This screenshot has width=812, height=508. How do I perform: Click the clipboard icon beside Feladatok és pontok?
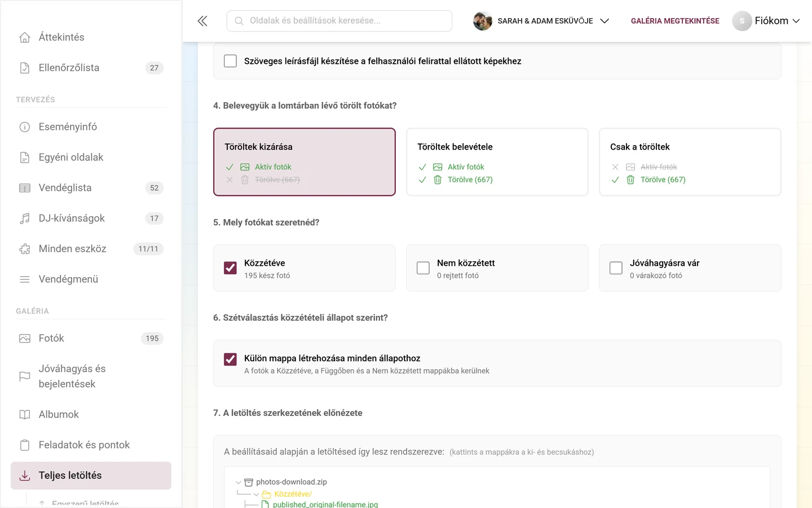(25, 445)
